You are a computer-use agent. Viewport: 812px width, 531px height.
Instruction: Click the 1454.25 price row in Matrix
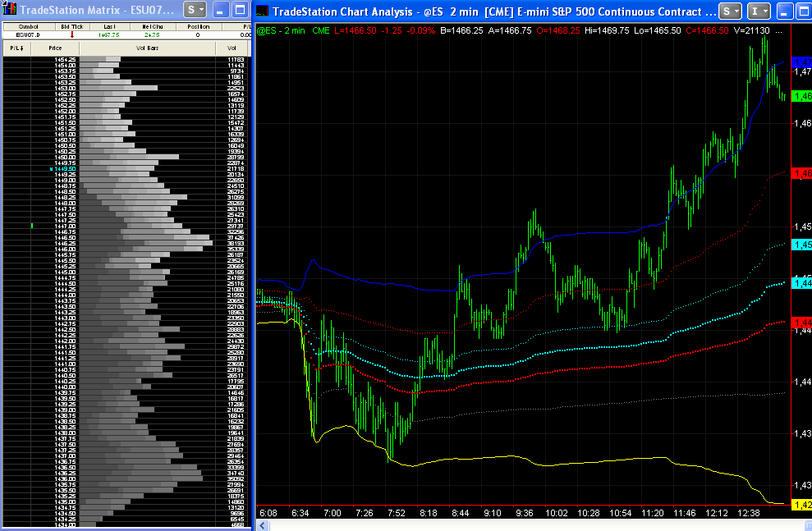[127, 60]
